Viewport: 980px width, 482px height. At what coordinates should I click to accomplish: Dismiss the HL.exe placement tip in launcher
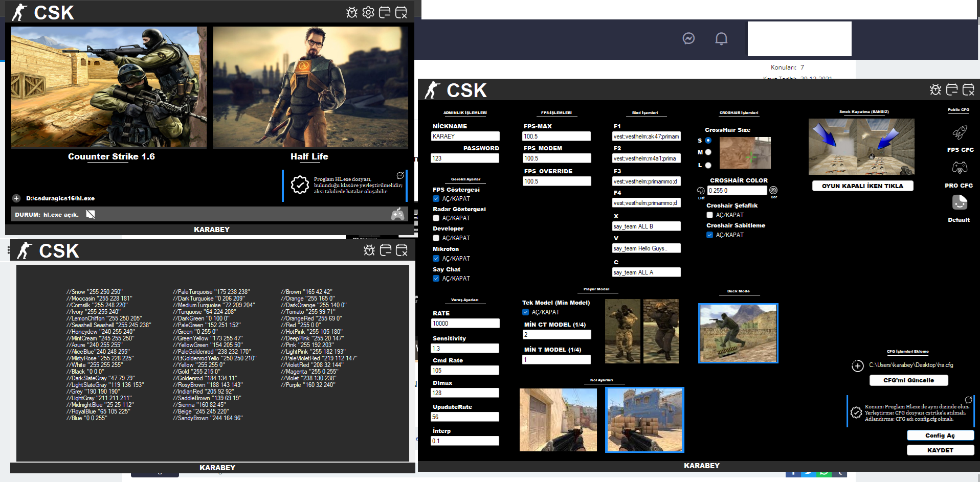(x=400, y=175)
